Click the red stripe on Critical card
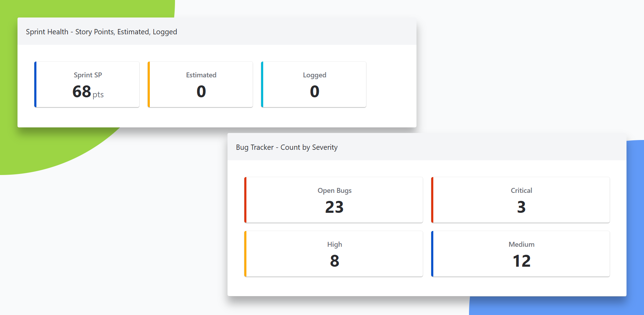 [x=432, y=200]
